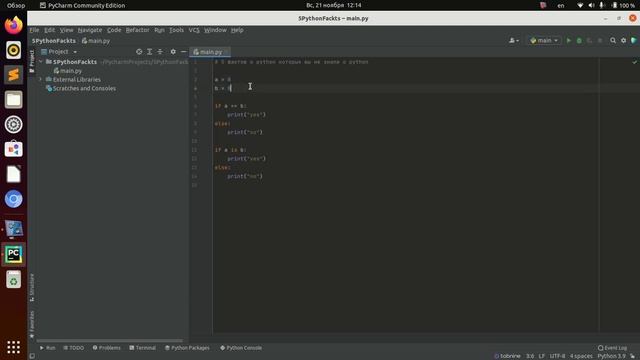Open the Favorites side tab

coord(32,324)
